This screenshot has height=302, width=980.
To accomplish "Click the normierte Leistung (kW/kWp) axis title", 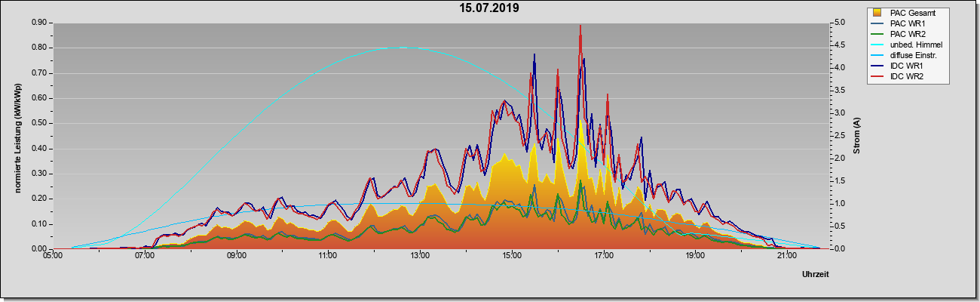I will 17,136.
